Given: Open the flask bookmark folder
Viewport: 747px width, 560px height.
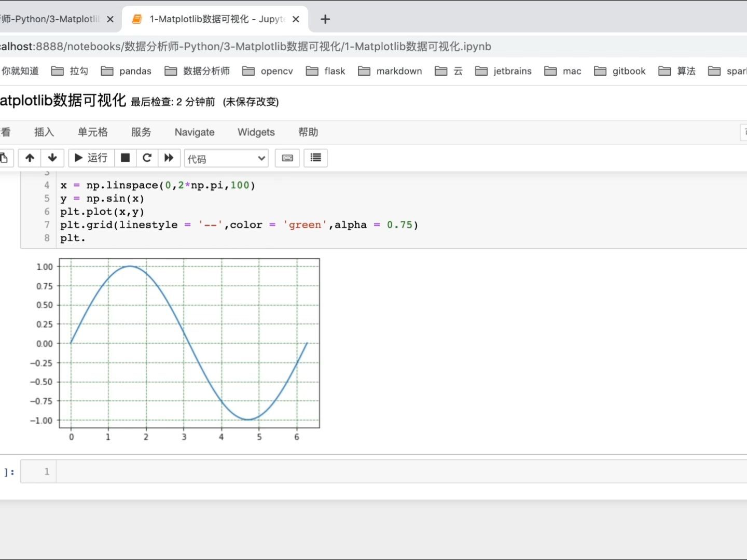Looking at the screenshot, I should (326, 71).
